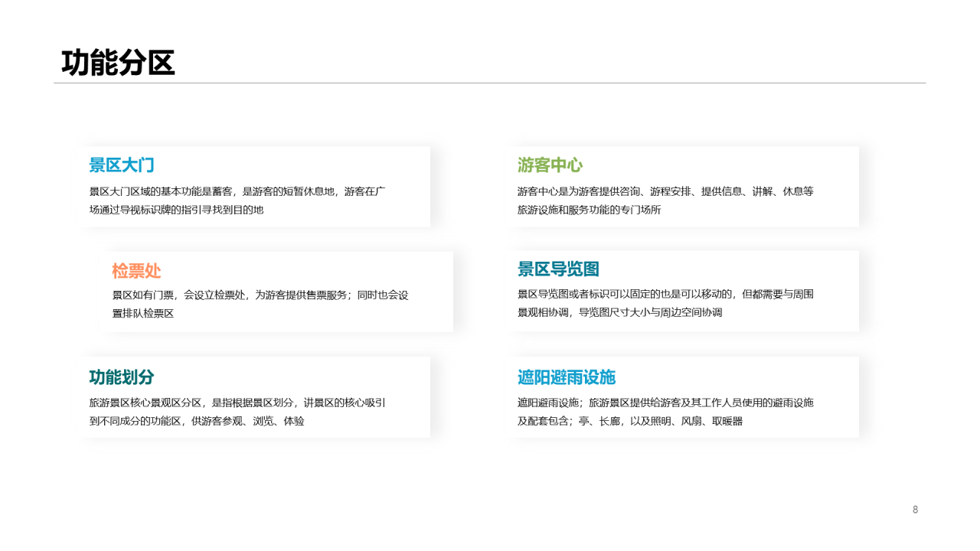Screen dimensions: 980x551
Task: Click the 景区导览图 heading
Action: click(558, 269)
